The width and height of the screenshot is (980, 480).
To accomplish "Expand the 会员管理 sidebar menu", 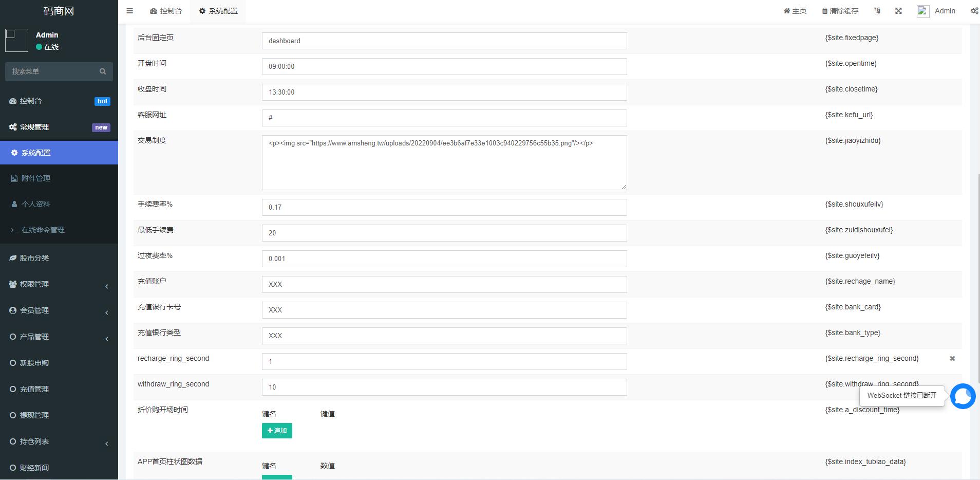I will pos(59,310).
